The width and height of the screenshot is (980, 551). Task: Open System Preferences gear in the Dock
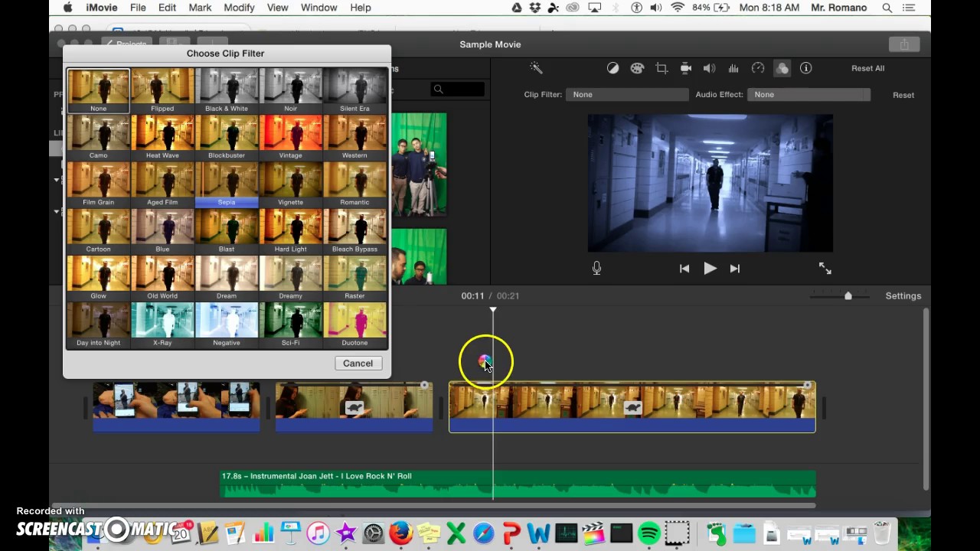point(374,533)
